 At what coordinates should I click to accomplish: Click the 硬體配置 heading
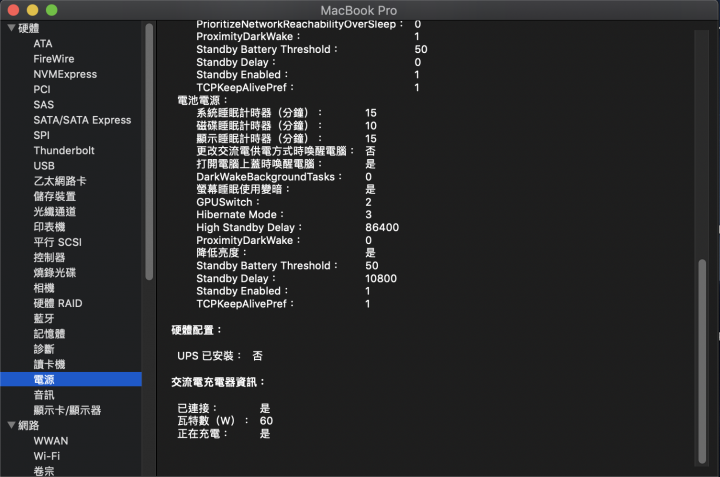pyautogui.click(x=197, y=330)
